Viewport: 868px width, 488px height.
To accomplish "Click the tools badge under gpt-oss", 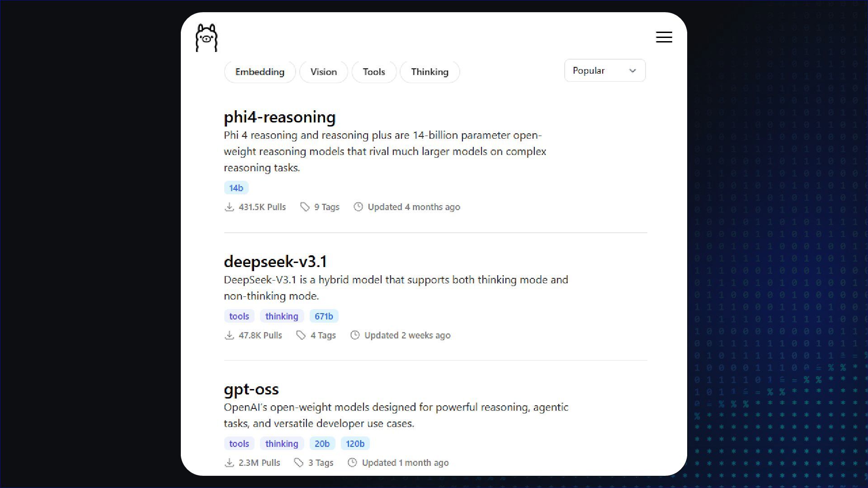I will [239, 444].
